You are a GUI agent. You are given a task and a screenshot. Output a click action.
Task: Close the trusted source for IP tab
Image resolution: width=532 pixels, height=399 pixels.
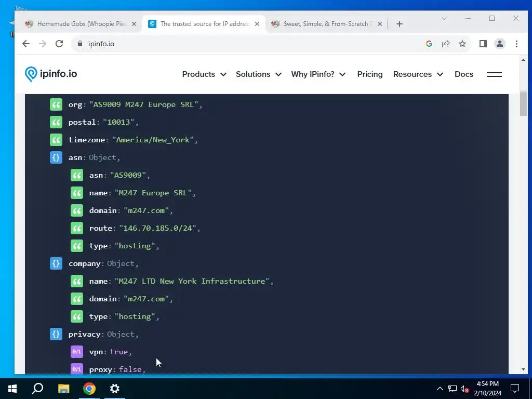point(257,24)
